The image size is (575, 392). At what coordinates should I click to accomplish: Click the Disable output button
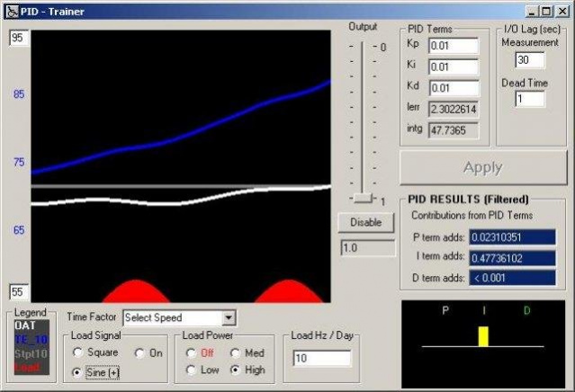click(366, 222)
